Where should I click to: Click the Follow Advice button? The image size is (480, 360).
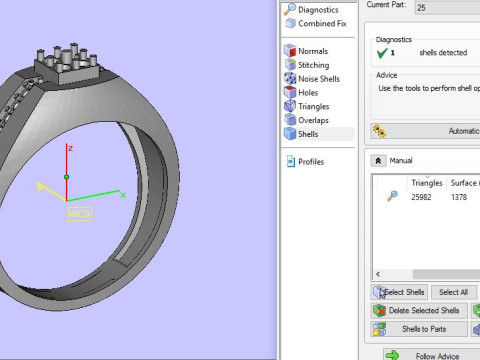click(431, 355)
